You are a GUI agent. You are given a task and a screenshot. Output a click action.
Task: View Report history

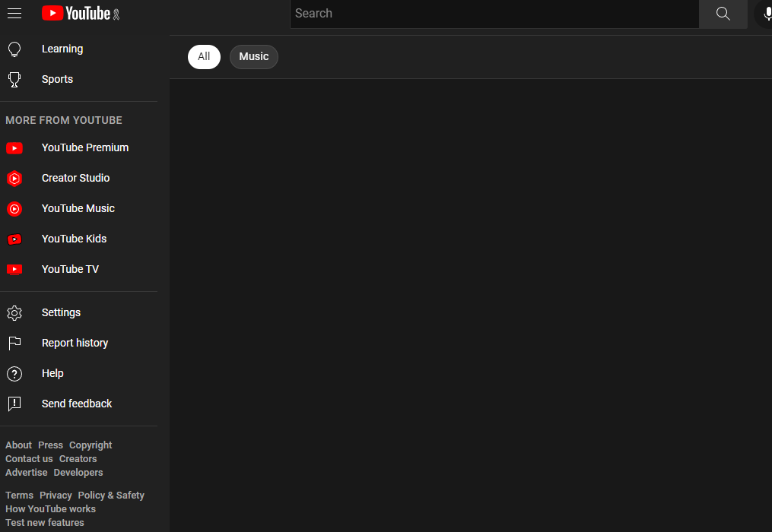75,343
